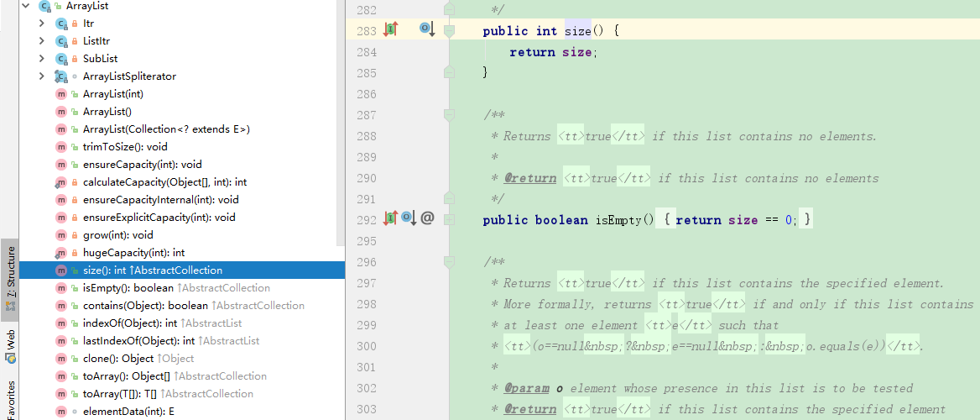
Task: Select the highlighted size(): int row
Action: (x=182, y=270)
